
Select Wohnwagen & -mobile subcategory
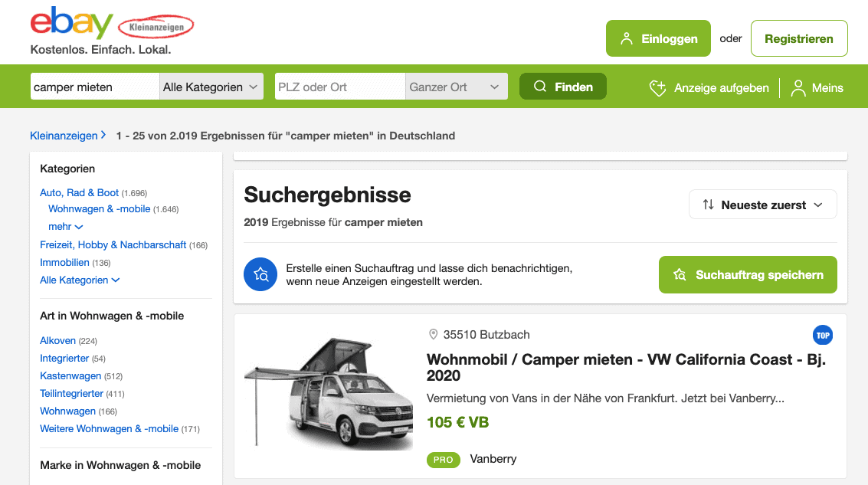99,208
